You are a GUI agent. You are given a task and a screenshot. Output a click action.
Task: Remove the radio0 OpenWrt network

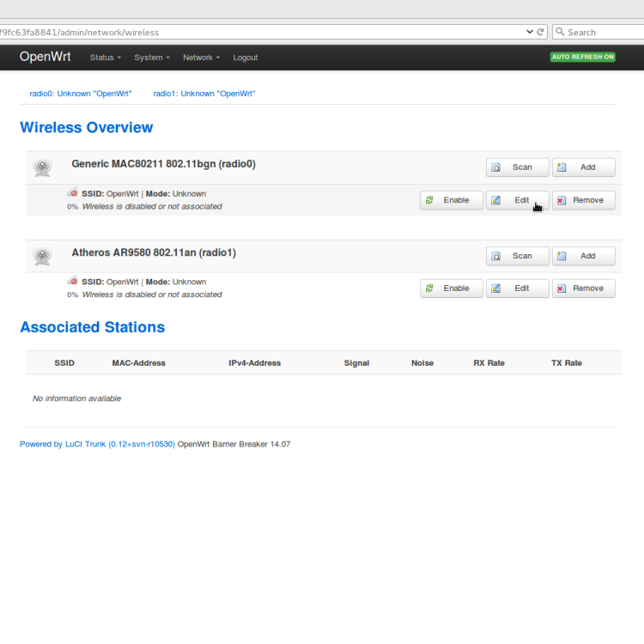click(584, 200)
